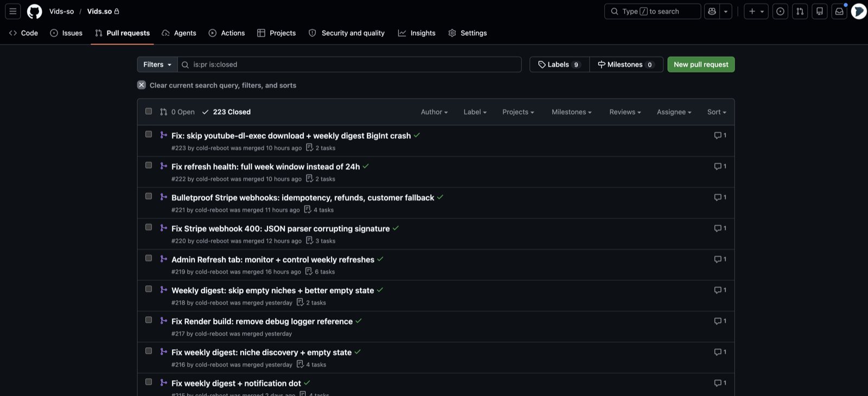868x396 pixels.
Task: Open the comments icon for PR #222
Action: tap(720, 166)
